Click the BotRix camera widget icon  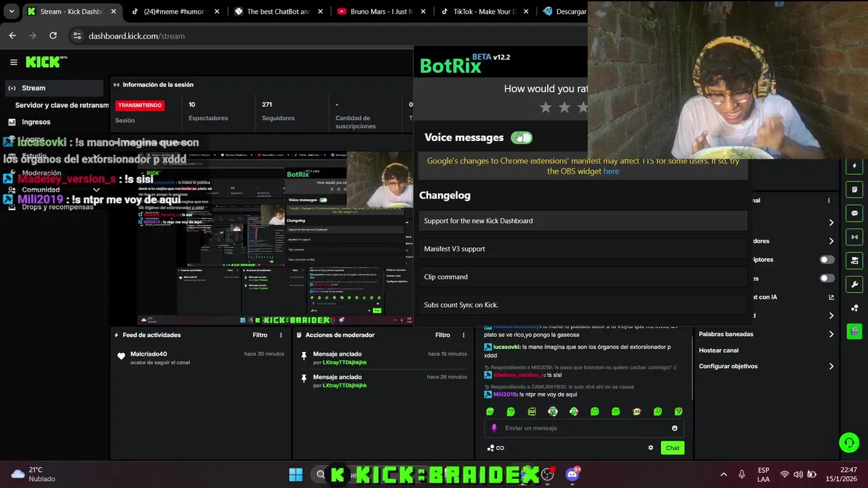click(x=854, y=260)
